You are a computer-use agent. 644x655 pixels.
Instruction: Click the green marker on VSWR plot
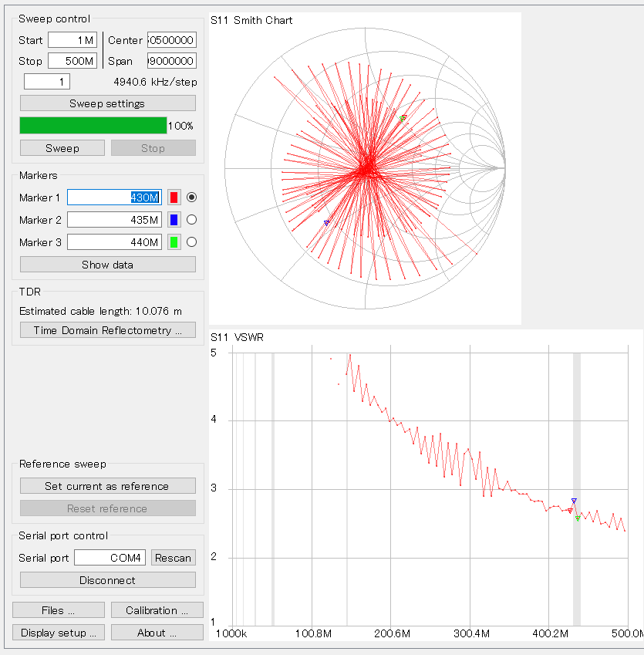(x=578, y=518)
